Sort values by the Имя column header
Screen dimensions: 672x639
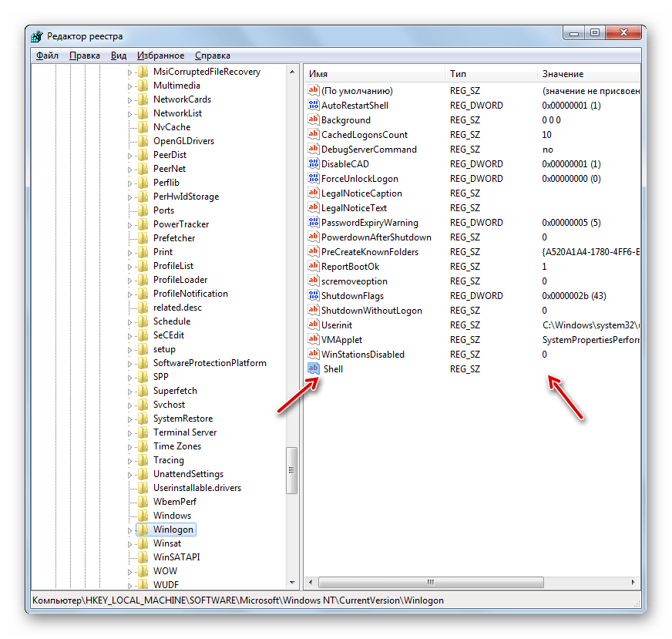(375, 74)
